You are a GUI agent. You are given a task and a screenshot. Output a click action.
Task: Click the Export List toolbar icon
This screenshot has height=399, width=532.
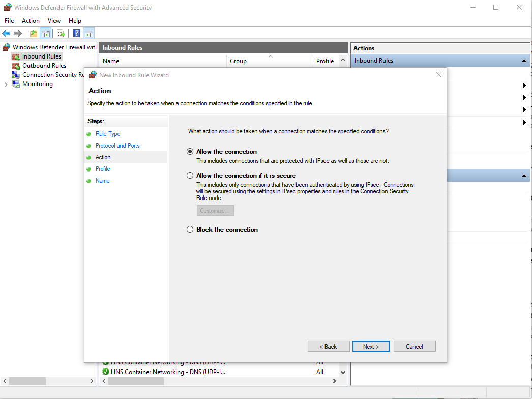click(x=61, y=34)
